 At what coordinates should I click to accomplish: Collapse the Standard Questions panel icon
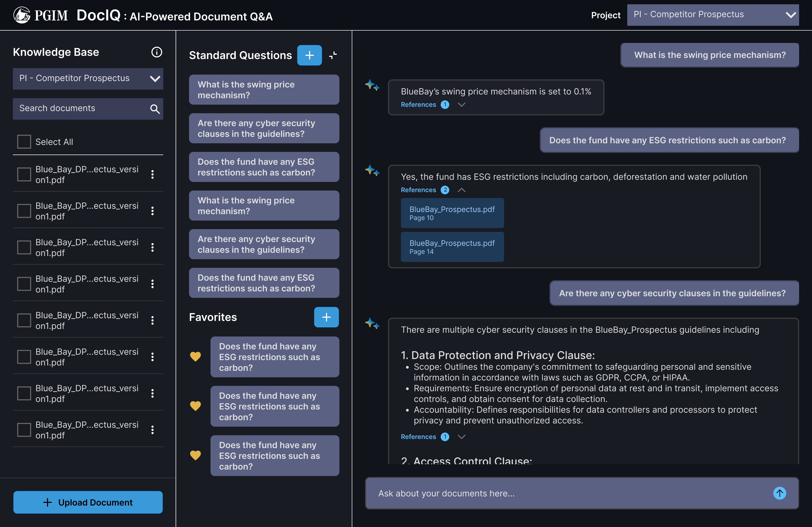pyautogui.click(x=333, y=55)
